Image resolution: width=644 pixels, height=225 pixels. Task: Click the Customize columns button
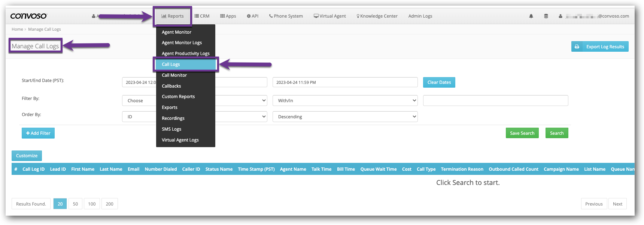(27, 156)
